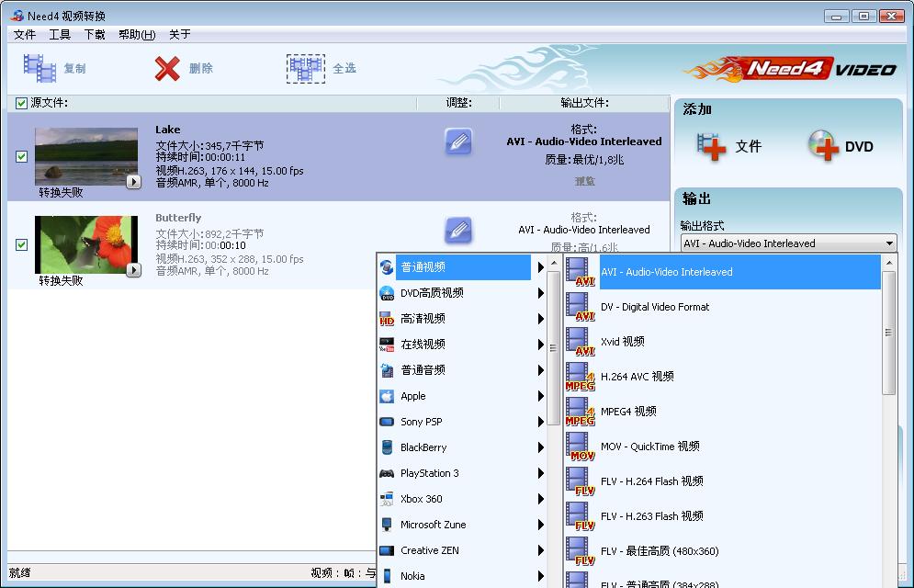Uncheck the Butterfly file checkbox
The image size is (914, 588).
click(21, 244)
